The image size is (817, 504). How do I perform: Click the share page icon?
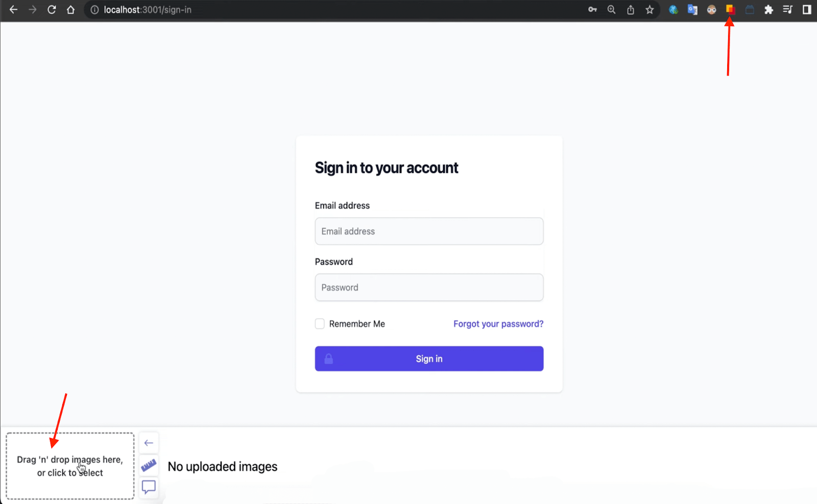pyautogui.click(x=631, y=10)
